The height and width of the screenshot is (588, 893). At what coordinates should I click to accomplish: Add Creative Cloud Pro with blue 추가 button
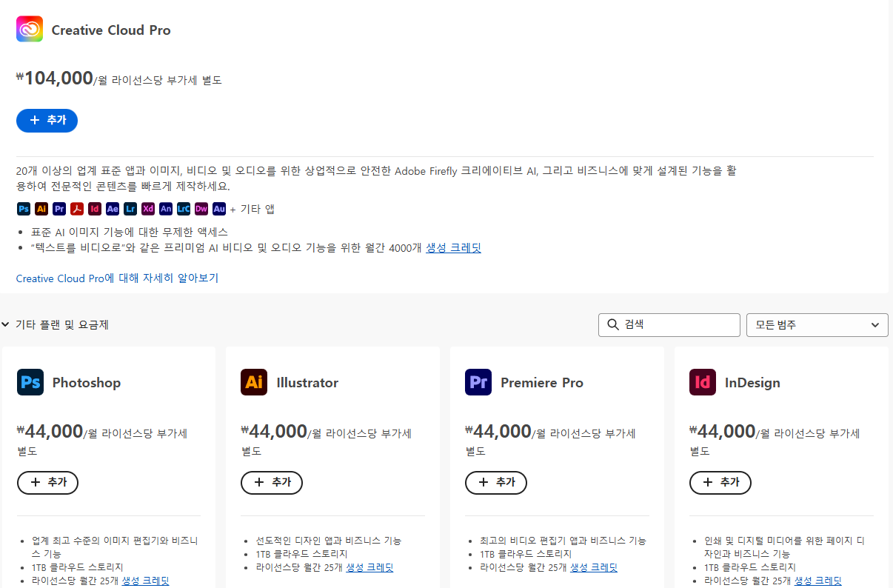pos(47,120)
